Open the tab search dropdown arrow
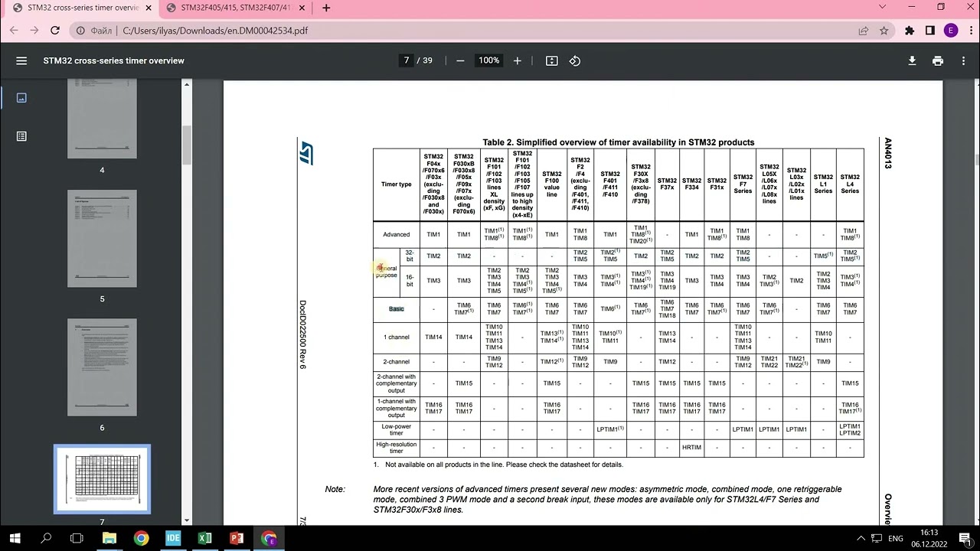This screenshot has width=980, height=551. [x=882, y=7]
